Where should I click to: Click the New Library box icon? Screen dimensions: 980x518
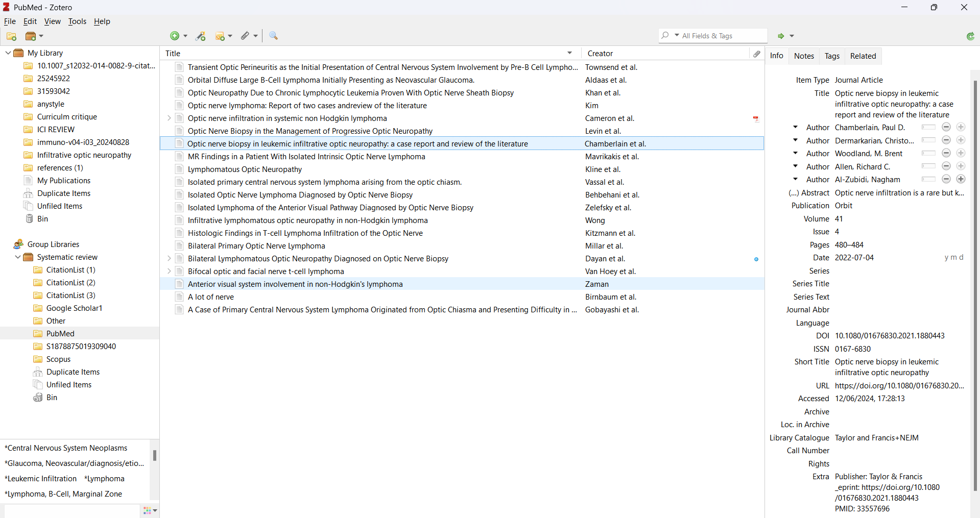point(31,36)
